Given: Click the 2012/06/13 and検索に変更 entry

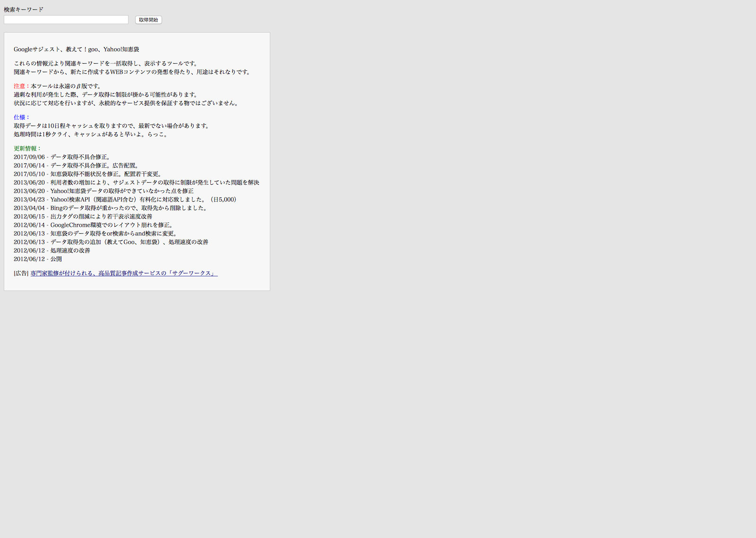Looking at the screenshot, I should tap(96, 234).
